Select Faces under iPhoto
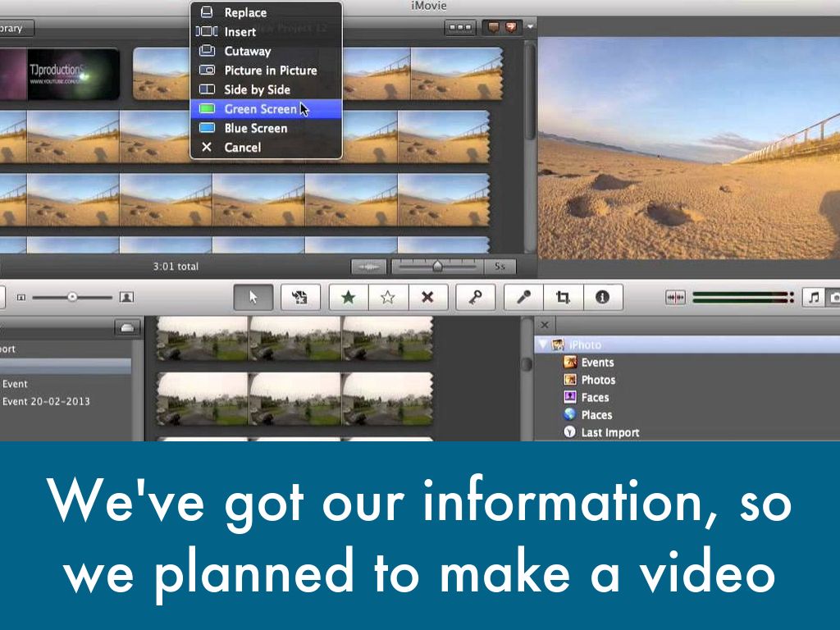The height and width of the screenshot is (630, 840). pyautogui.click(x=595, y=398)
